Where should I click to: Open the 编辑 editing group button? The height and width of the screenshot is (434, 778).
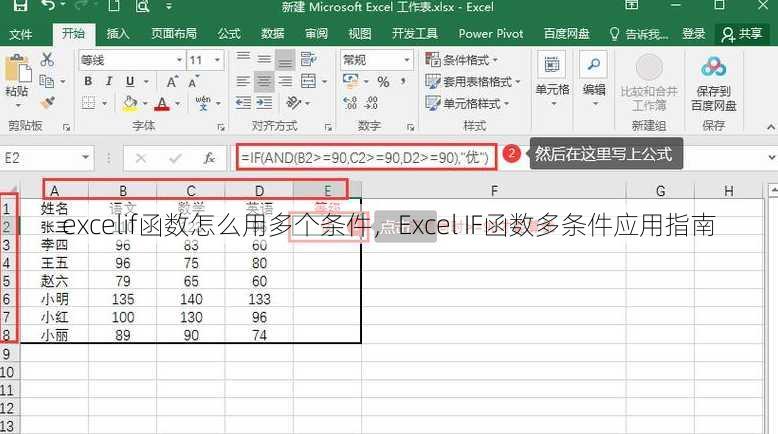tap(594, 79)
